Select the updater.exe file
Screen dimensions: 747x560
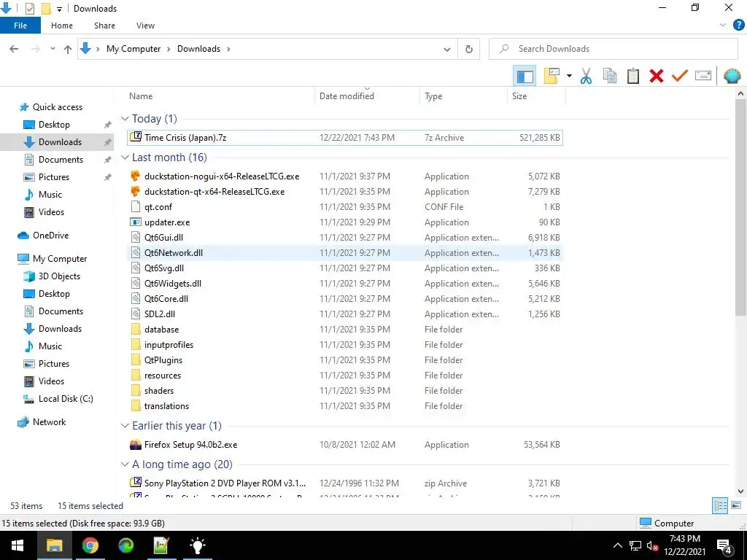point(345,222)
